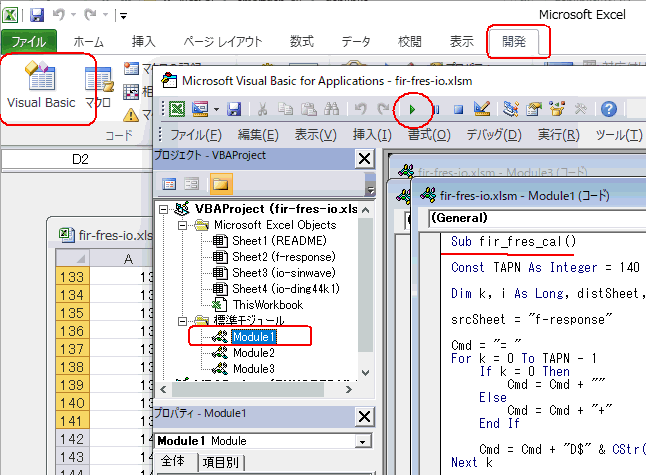Switch to the 挿入 ribbon tab
The width and height of the screenshot is (646, 475).
(x=143, y=42)
